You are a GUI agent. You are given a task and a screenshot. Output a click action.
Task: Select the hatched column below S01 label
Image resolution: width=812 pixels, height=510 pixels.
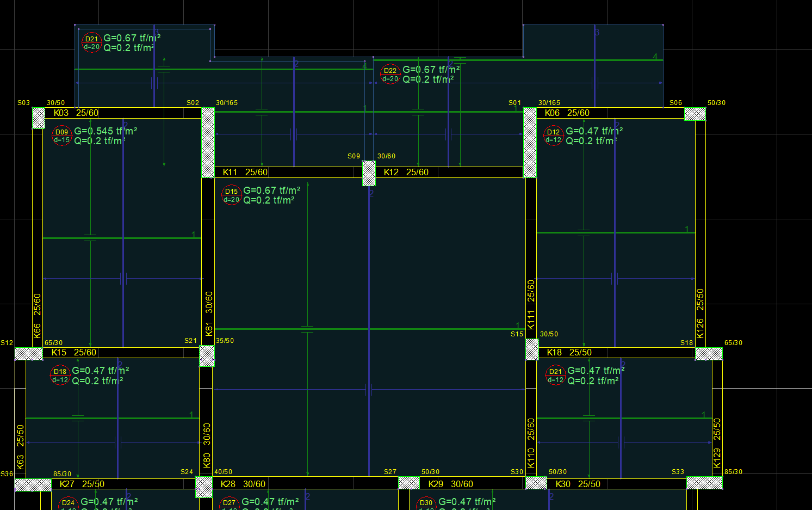(x=530, y=143)
